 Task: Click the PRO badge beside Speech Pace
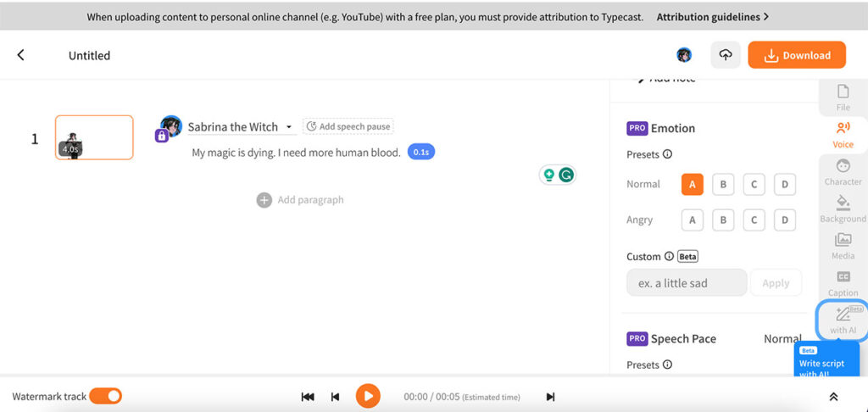[x=637, y=338]
